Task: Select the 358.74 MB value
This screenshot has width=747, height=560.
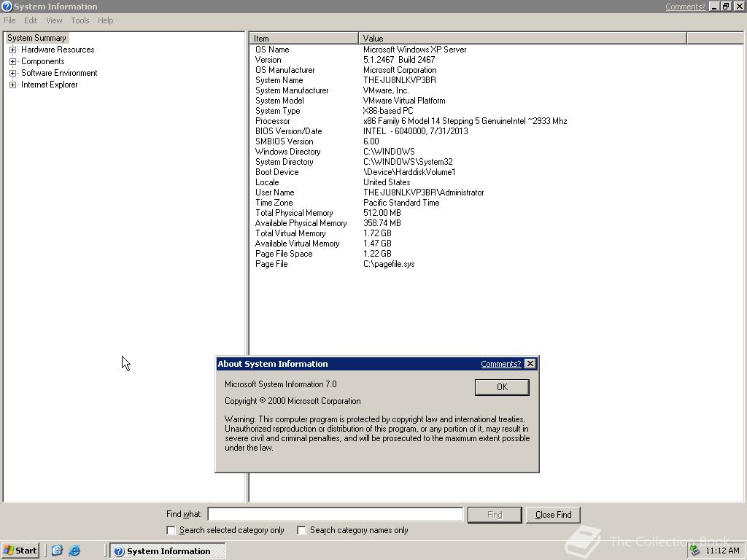Action: (382, 223)
